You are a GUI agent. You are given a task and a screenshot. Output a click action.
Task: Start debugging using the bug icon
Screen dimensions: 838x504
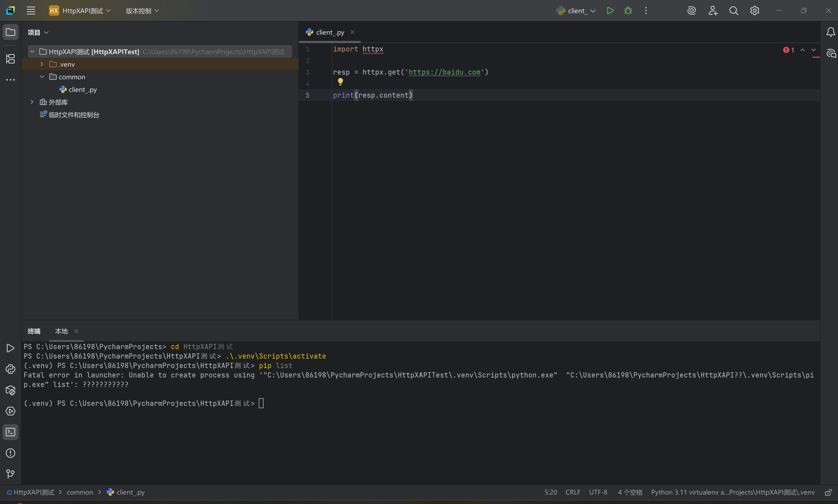coord(628,10)
